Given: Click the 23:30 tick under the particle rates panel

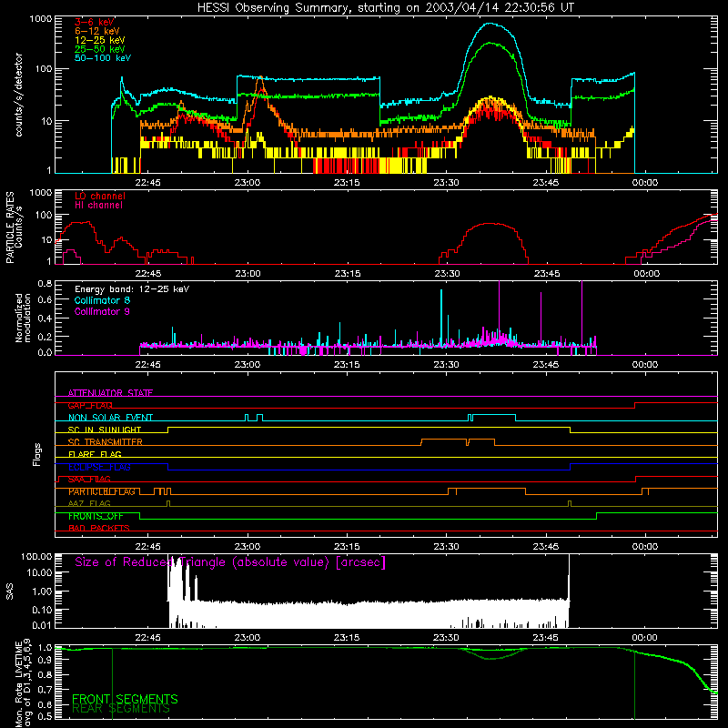Looking at the screenshot, I should click(447, 274).
